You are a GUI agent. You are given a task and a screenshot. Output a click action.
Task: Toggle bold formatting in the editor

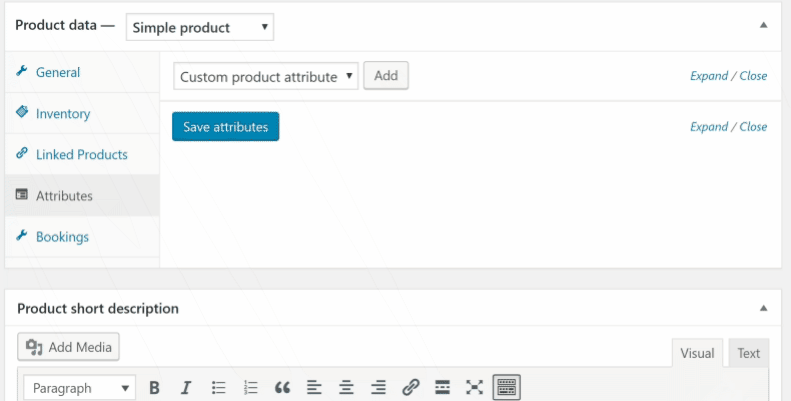coord(155,388)
